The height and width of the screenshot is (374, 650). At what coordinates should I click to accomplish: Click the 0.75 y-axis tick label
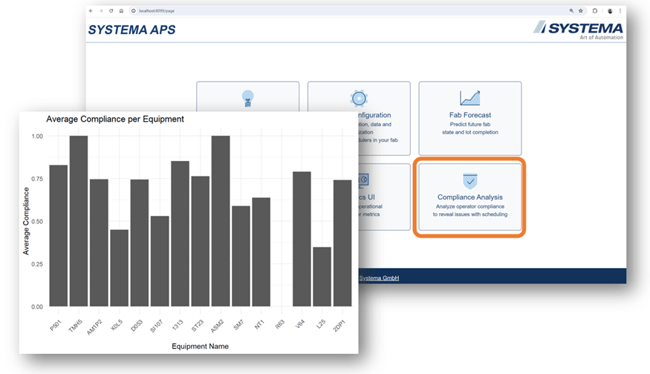coord(37,179)
